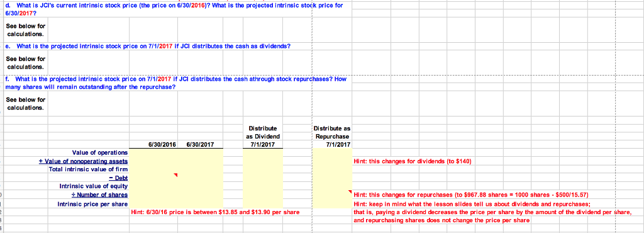The image size is (644, 233).
Task: Select the 7/1/2017 date under Repurchase
Action: click(x=338, y=145)
